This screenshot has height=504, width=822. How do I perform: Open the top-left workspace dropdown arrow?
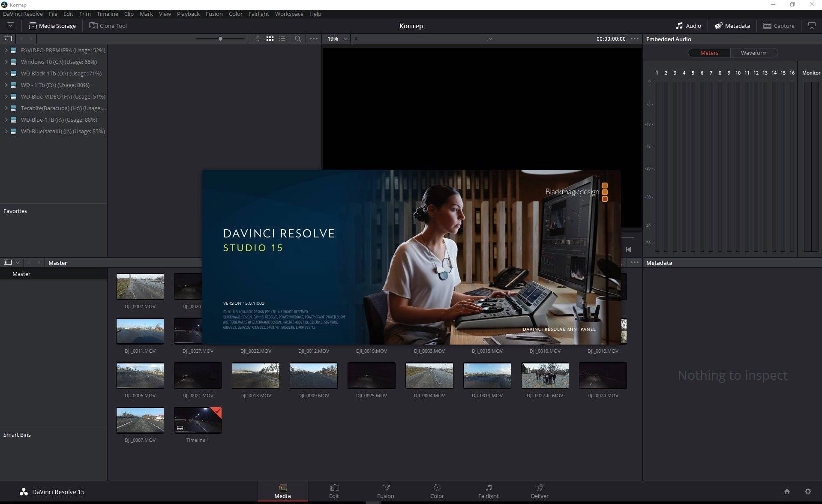[x=10, y=26]
